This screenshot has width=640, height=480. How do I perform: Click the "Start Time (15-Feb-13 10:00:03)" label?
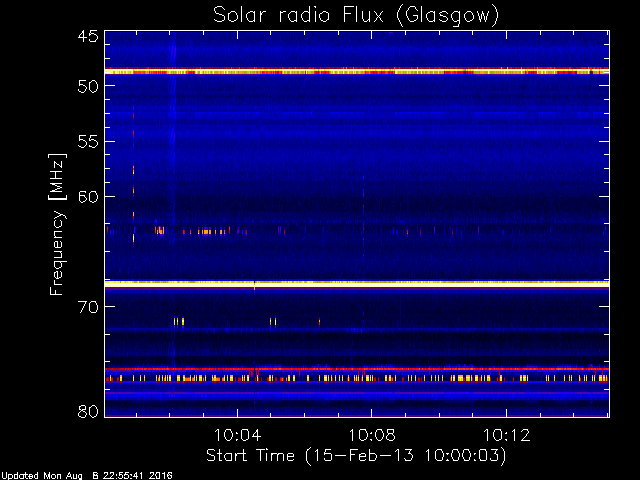pos(356,456)
